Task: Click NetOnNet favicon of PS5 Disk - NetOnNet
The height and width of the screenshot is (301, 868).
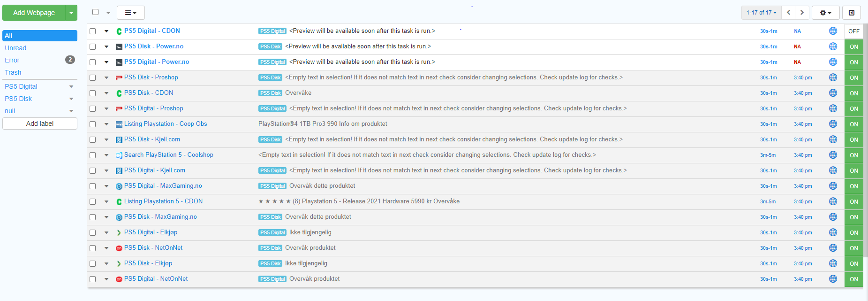Action: click(119, 248)
